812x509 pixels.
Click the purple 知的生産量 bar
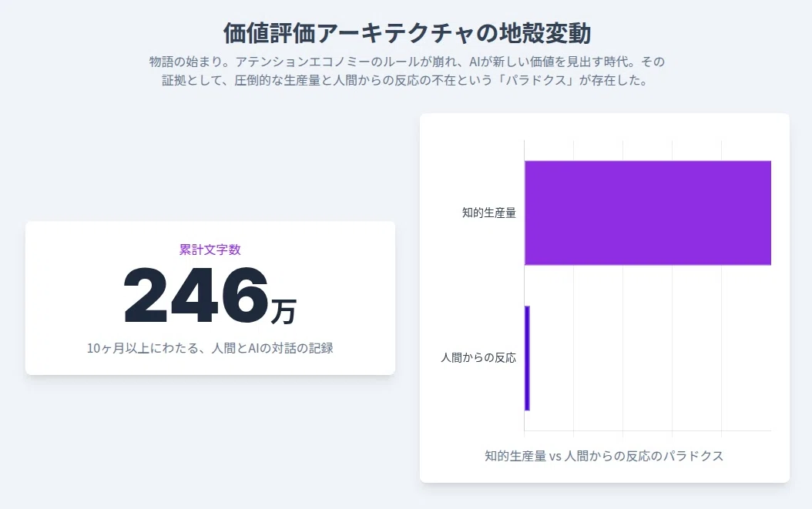coord(648,213)
